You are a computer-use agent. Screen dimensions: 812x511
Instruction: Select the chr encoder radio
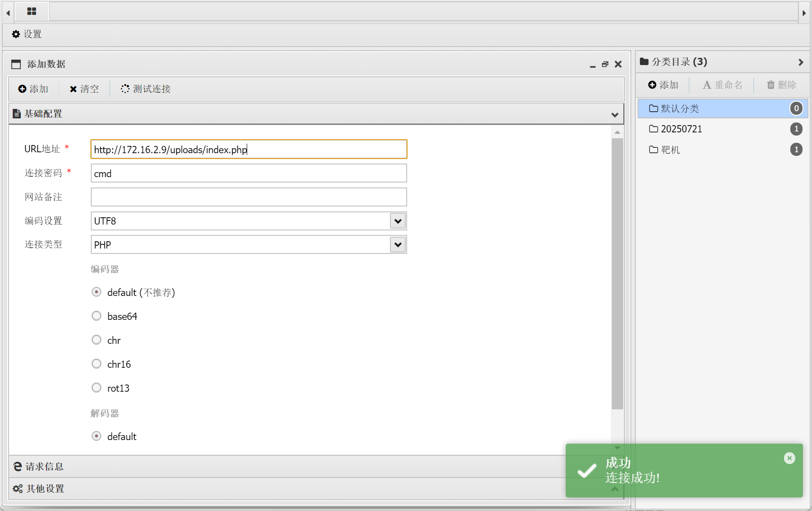[x=96, y=340]
